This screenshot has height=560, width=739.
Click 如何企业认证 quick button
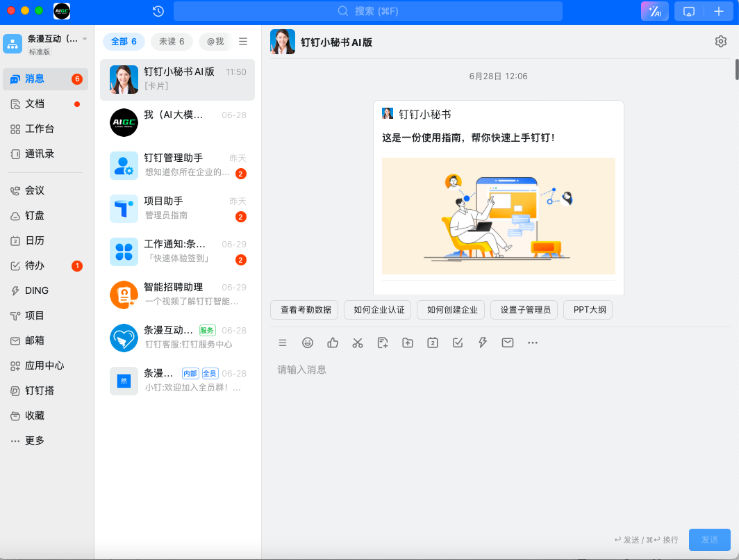[378, 310]
